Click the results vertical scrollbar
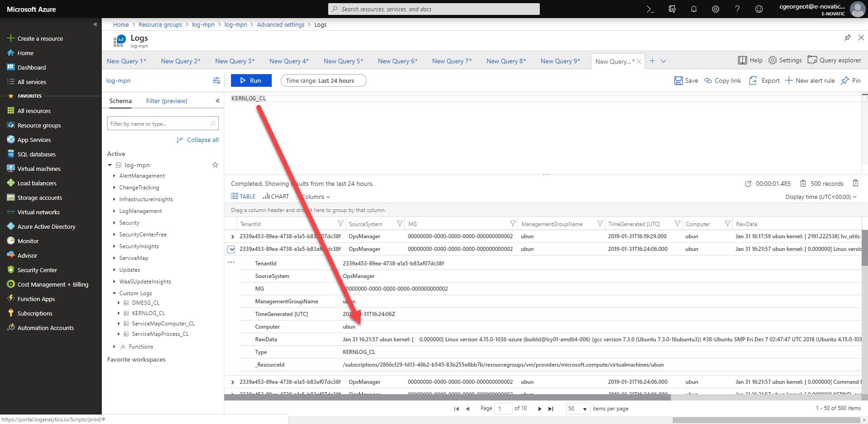 (864, 248)
